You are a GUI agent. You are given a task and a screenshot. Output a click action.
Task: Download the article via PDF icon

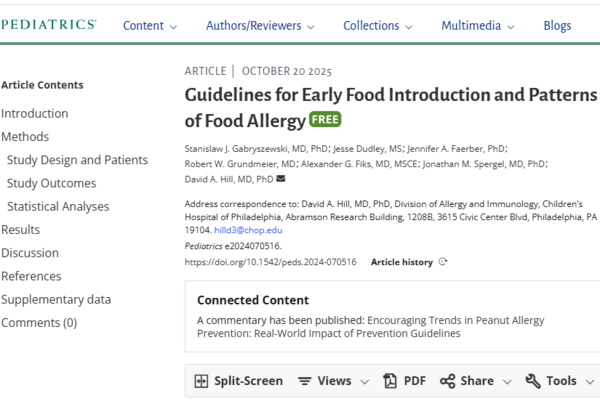[x=392, y=381]
